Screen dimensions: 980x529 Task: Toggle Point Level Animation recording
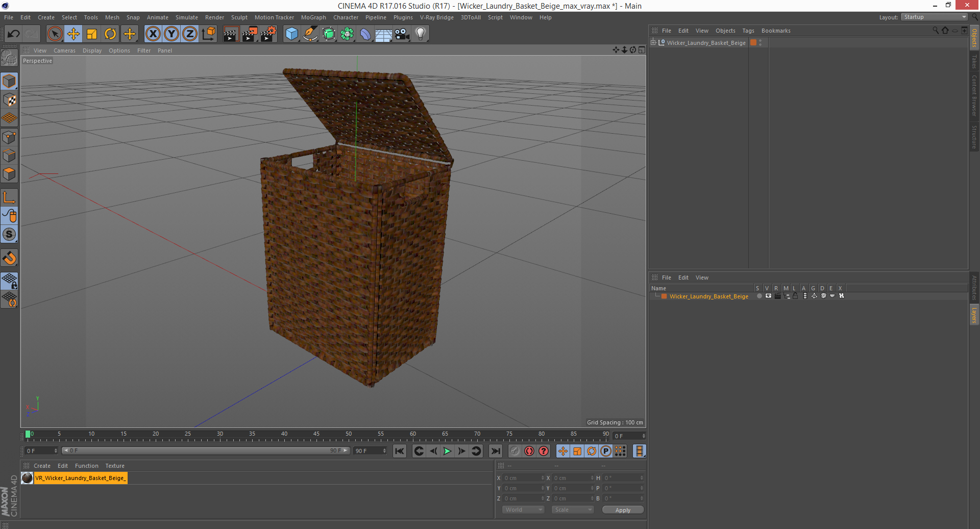(x=620, y=451)
